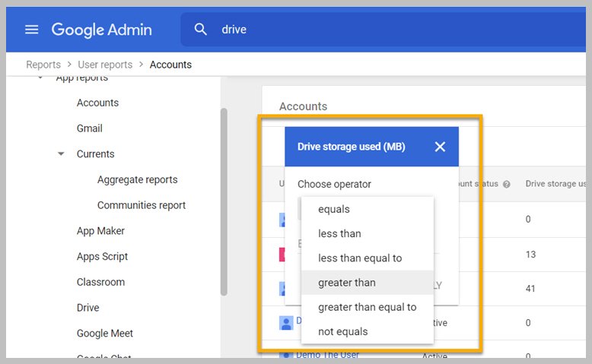The image size is (592, 364).
Task: Select the greater than operator
Action: 368,283
